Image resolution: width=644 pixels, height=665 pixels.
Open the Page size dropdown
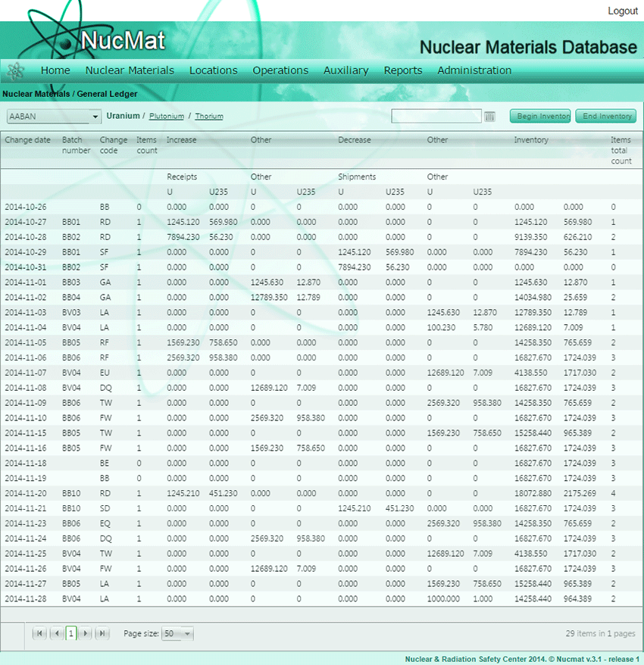tap(177, 633)
